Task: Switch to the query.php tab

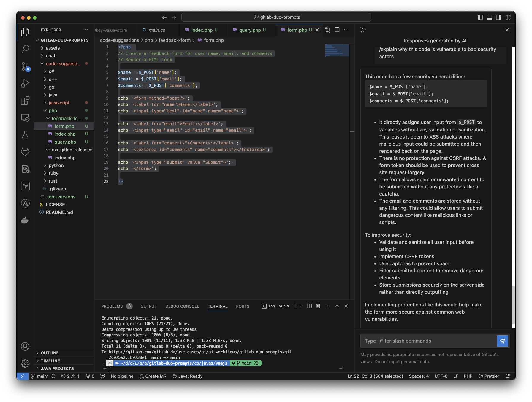Action: [250, 30]
